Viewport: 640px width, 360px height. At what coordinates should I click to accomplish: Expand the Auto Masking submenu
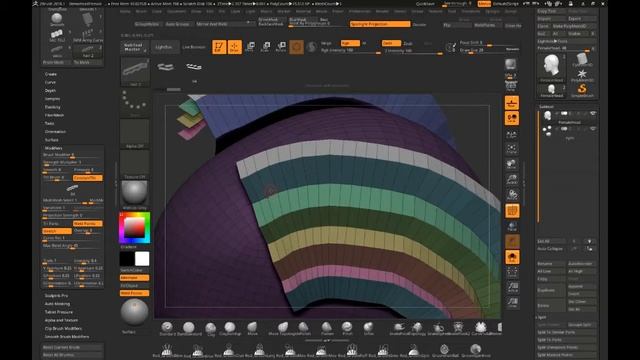pyautogui.click(x=57, y=304)
